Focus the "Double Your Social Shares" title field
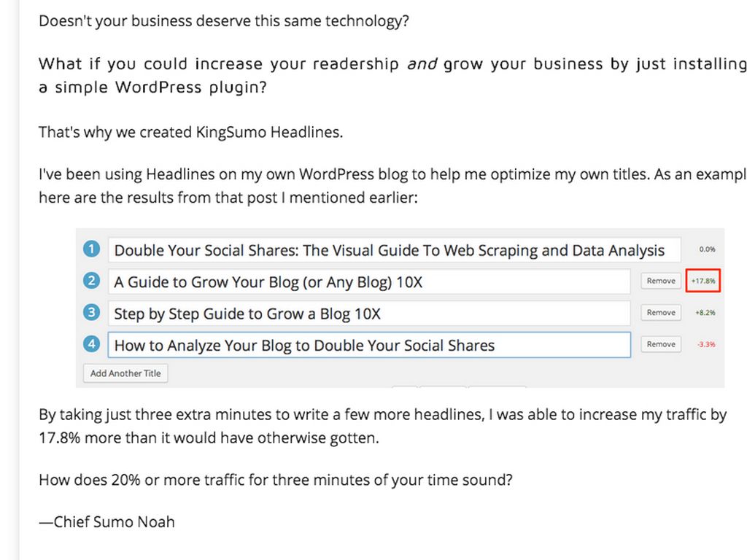Viewport: 747px width, 560px height. [x=394, y=250]
